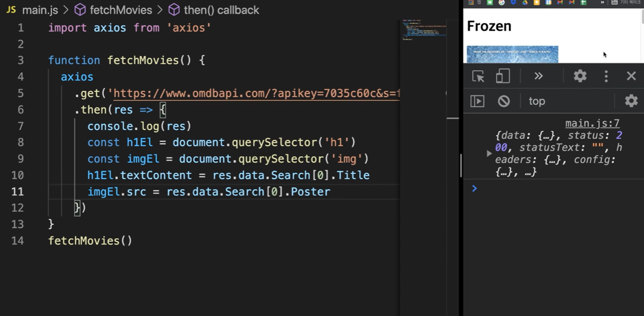Place cursor on 'console.log(res)' line
The image size is (644, 316).
139,126
